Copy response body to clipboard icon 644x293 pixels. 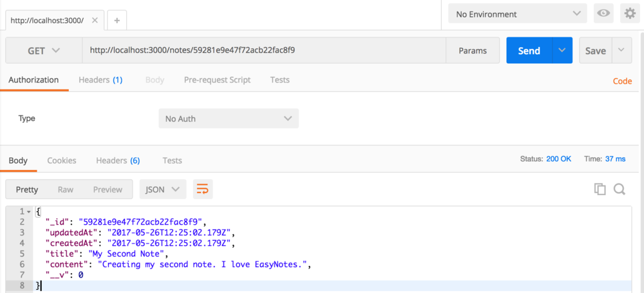click(600, 189)
